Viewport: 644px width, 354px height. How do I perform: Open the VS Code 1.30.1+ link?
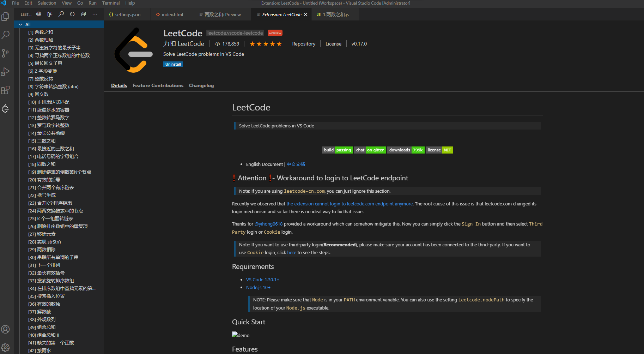pyautogui.click(x=263, y=280)
